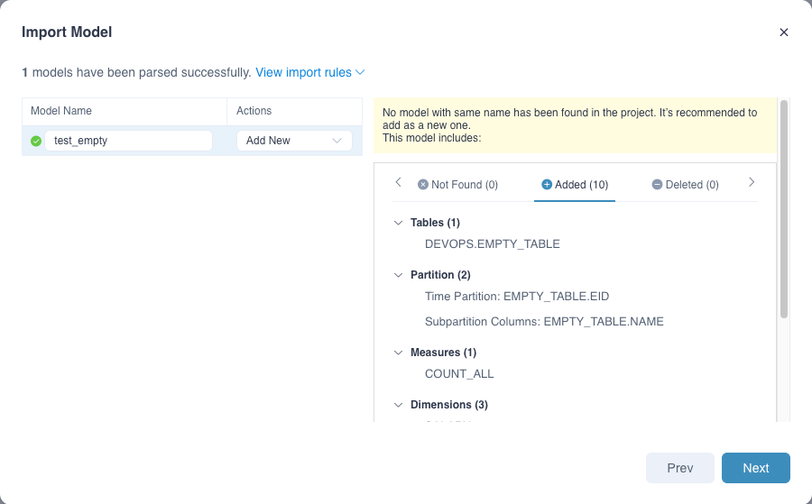Collapse the Tables section
The height and width of the screenshot is (504, 812).
coord(399,223)
